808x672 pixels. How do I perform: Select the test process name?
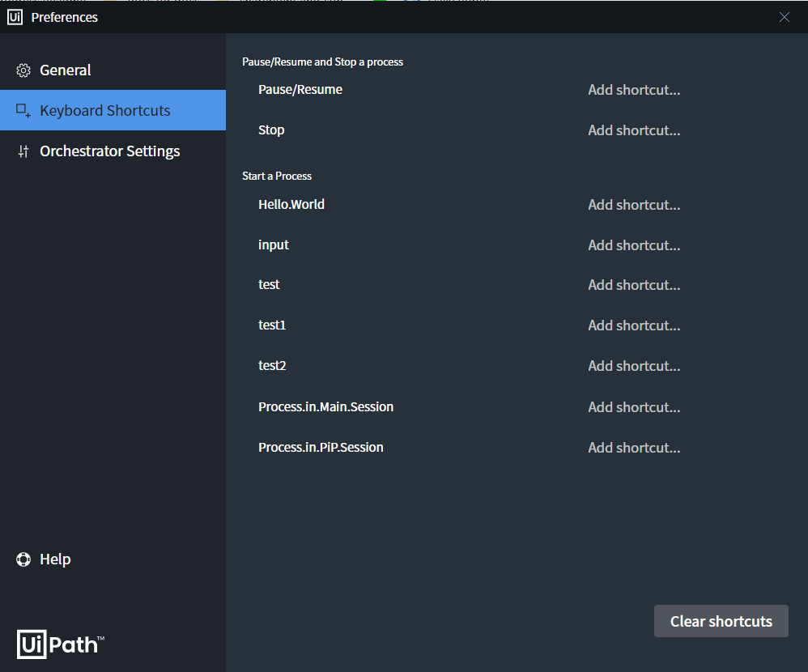pyautogui.click(x=269, y=285)
